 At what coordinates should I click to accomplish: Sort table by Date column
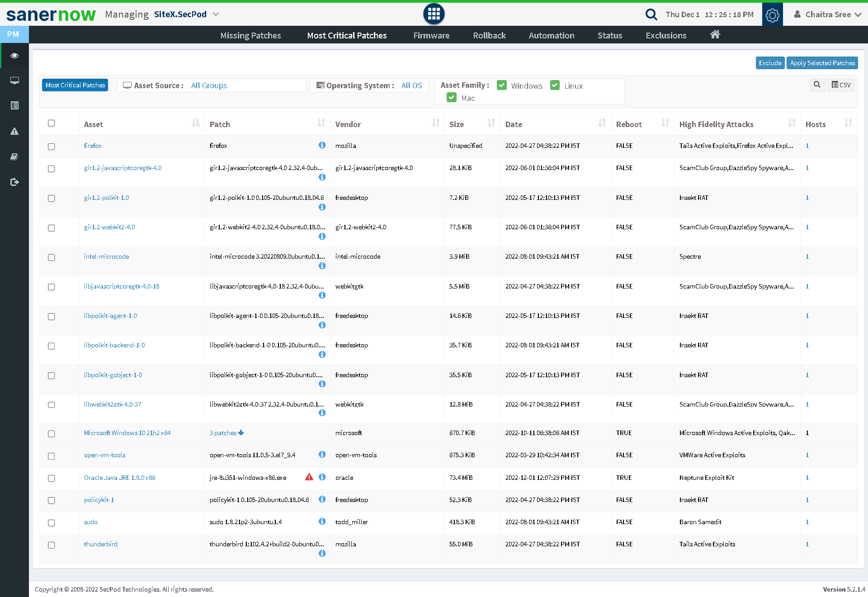point(602,123)
